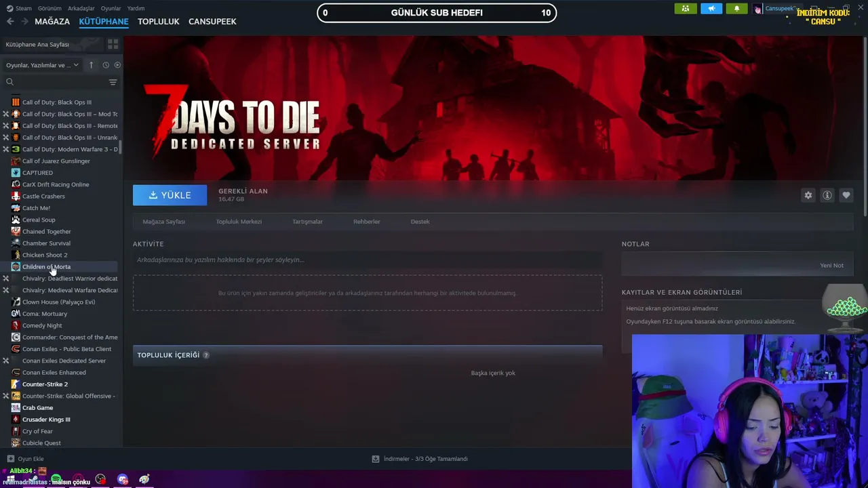Toggle the recent activity clock filter
The image size is (868, 488).
(106, 65)
